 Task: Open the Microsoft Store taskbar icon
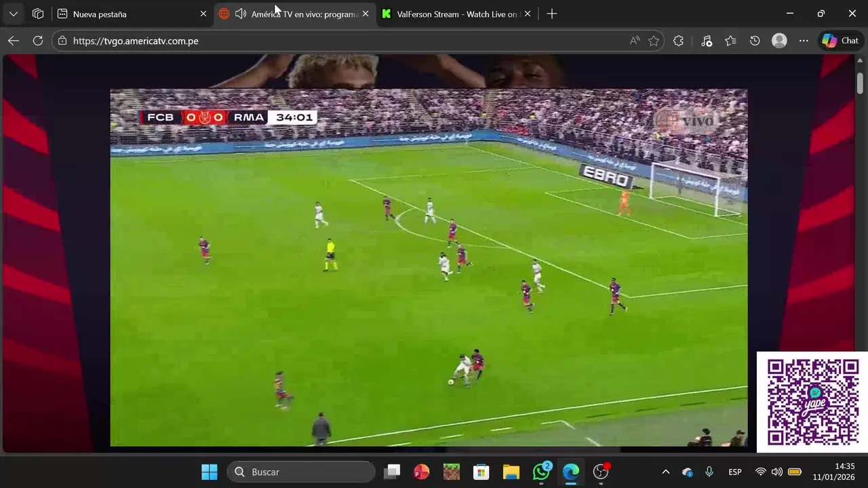481,472
